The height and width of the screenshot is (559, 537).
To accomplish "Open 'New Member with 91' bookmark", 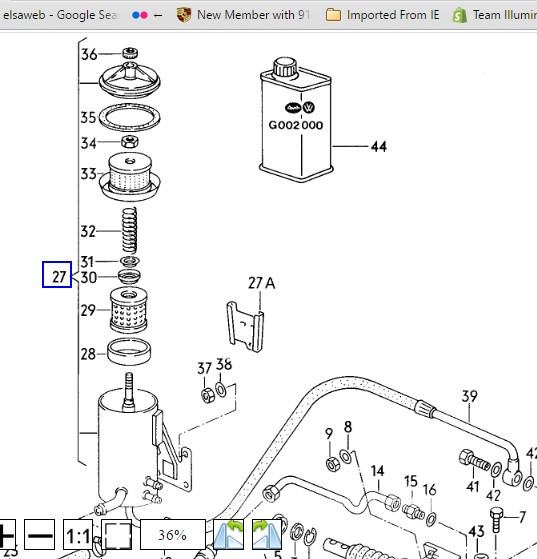I will [x=254, y=15].
